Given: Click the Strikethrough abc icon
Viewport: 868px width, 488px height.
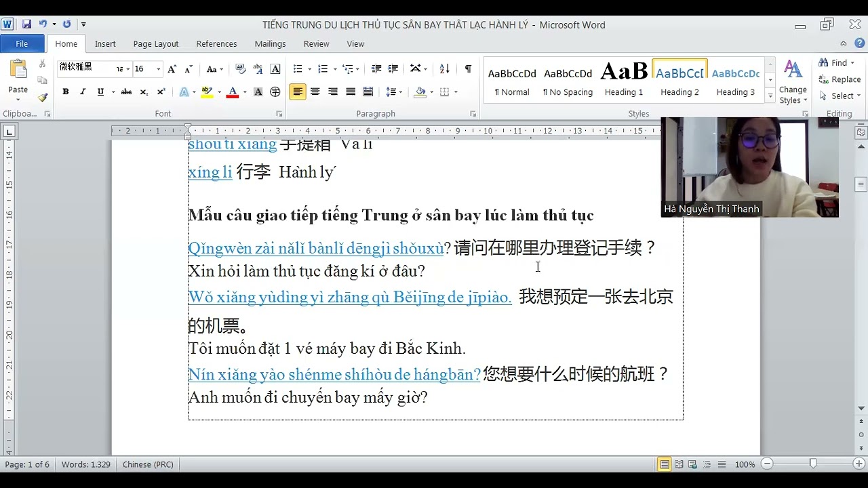Looking at the screenshot, I should point(126,92).
